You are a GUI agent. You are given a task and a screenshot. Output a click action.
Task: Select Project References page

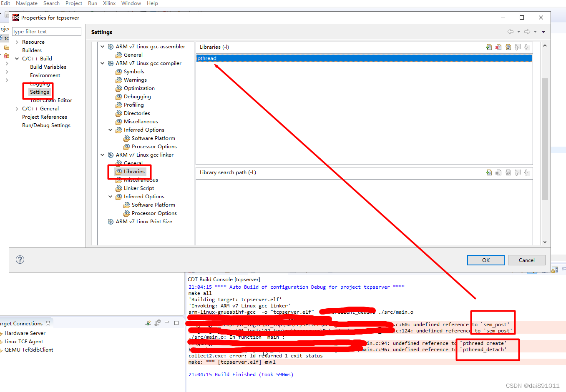(x=45, y=117)
